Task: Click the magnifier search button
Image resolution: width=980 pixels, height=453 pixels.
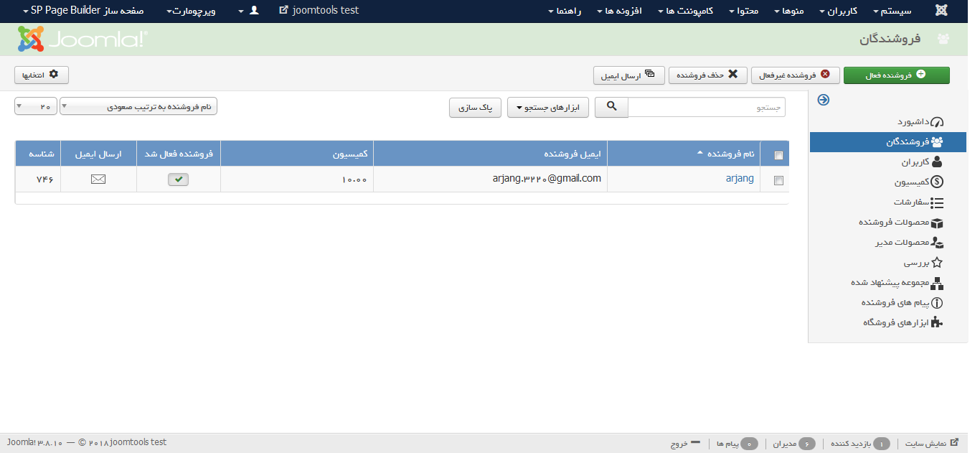Action: [611, 107]
